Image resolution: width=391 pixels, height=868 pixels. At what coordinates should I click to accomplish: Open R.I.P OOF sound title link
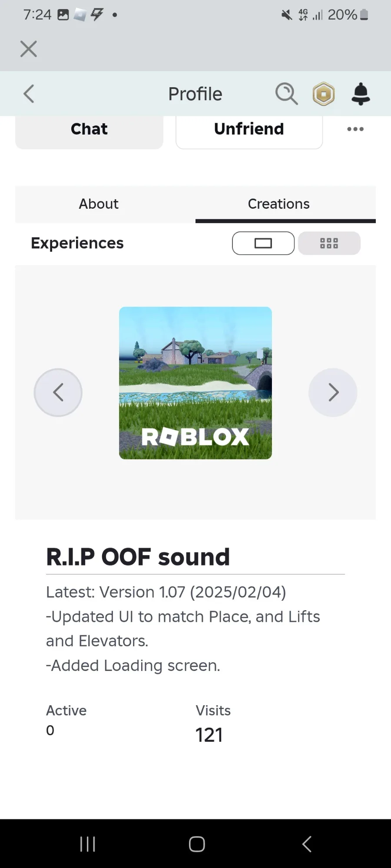[138, 557]
